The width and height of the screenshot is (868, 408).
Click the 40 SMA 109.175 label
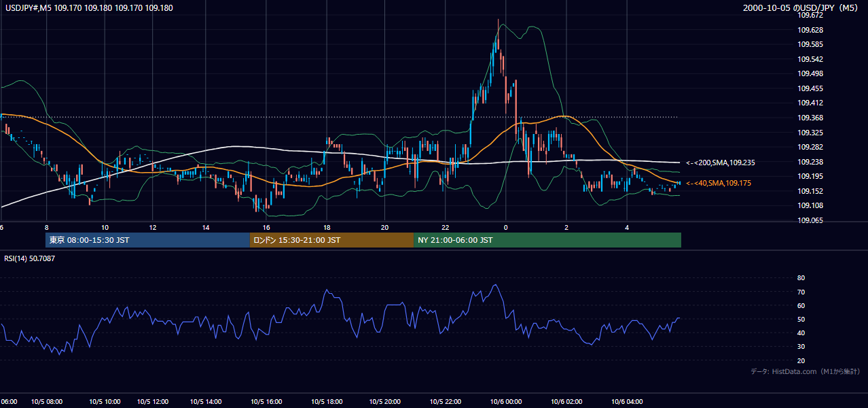719,183
